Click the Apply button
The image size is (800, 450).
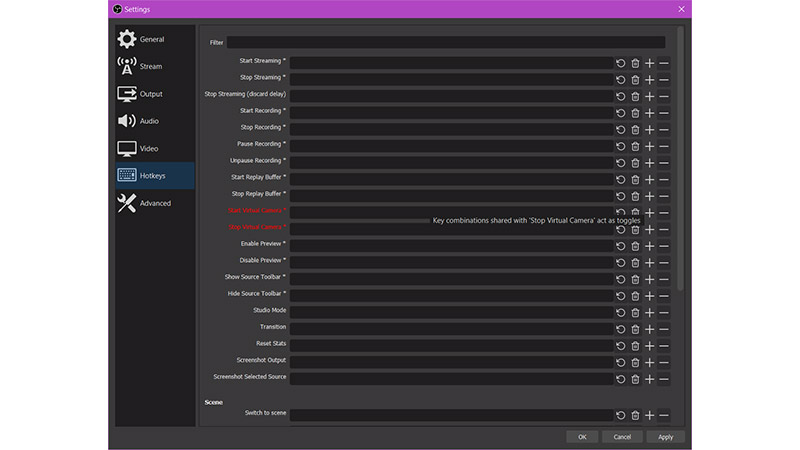click(665, 437)
